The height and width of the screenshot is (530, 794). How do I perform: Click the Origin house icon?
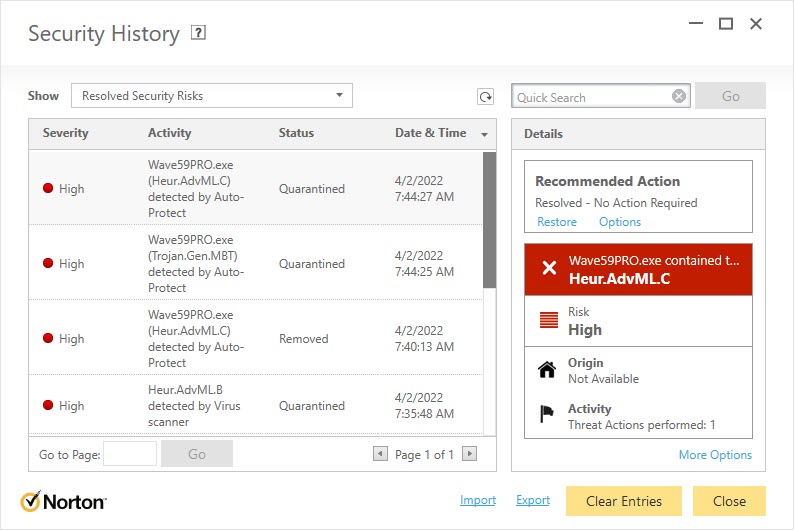click(547, 370)
